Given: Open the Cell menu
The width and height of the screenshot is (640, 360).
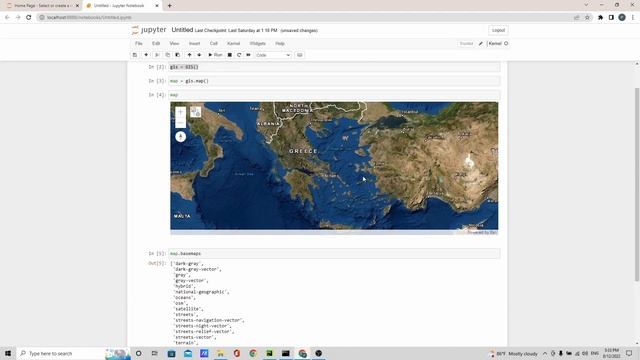Looking at the screenshot, I should point(213,43).
